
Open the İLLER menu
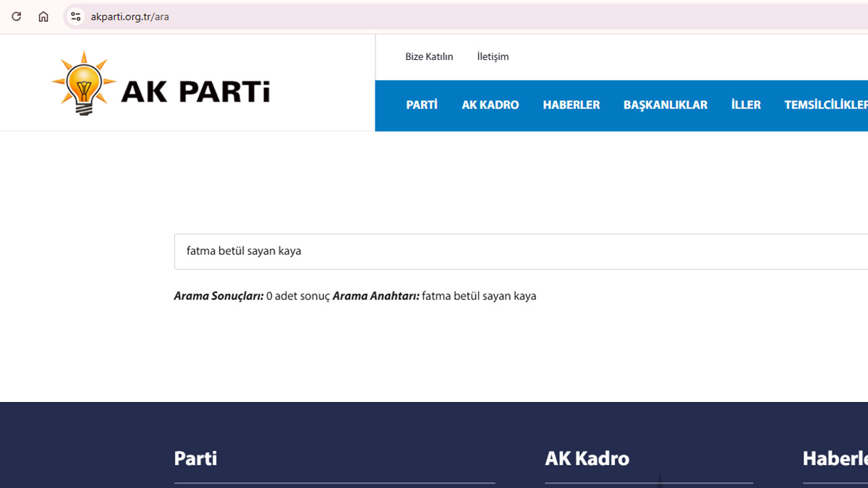pyautogui.click(x=746, y=105)
